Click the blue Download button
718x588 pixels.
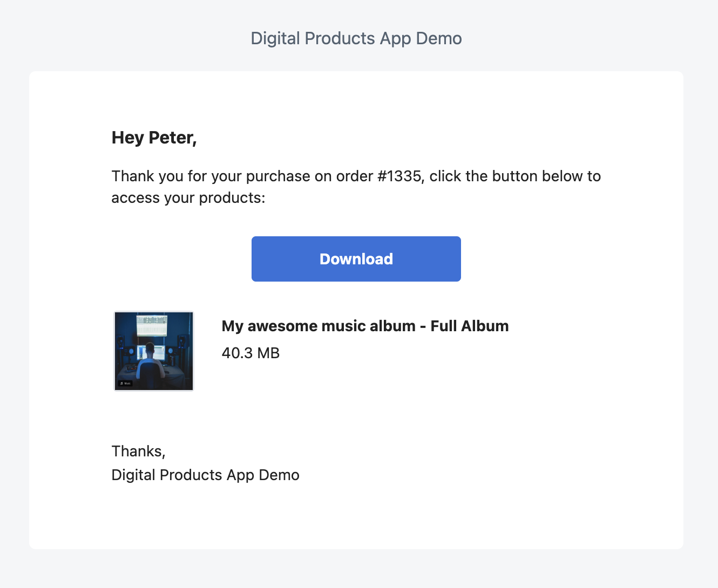(356, 259)
